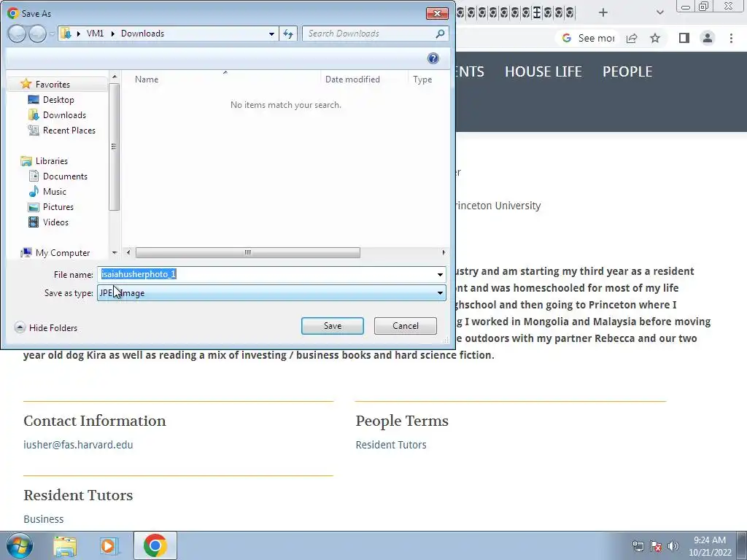Click the Cancel button
This screenshot has height=560, width=747.
click(406, 326)
